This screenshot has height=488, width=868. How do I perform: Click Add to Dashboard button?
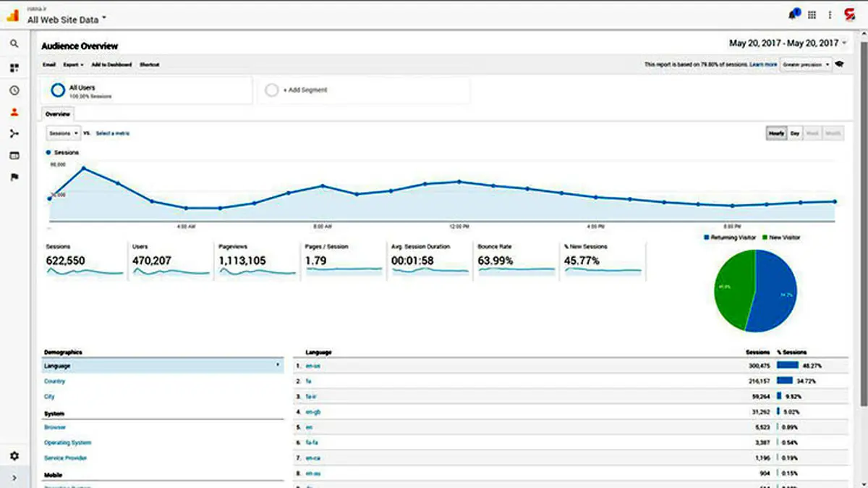point(111,64)
